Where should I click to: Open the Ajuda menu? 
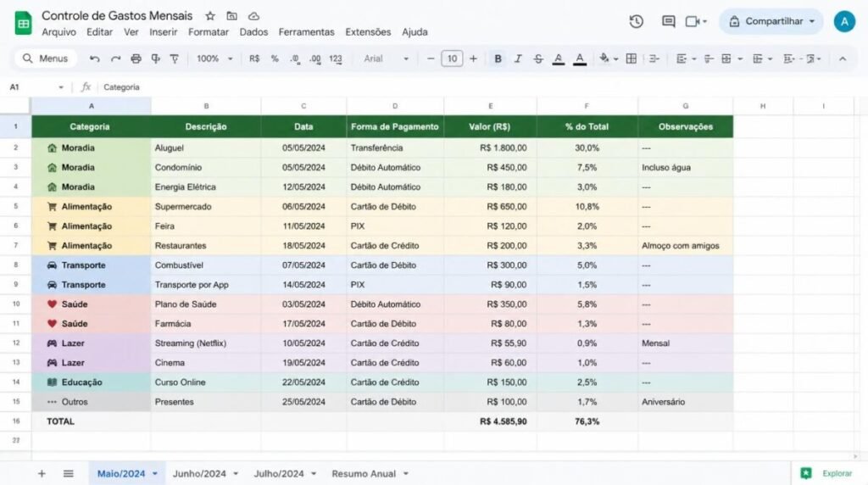pos(415,32)
